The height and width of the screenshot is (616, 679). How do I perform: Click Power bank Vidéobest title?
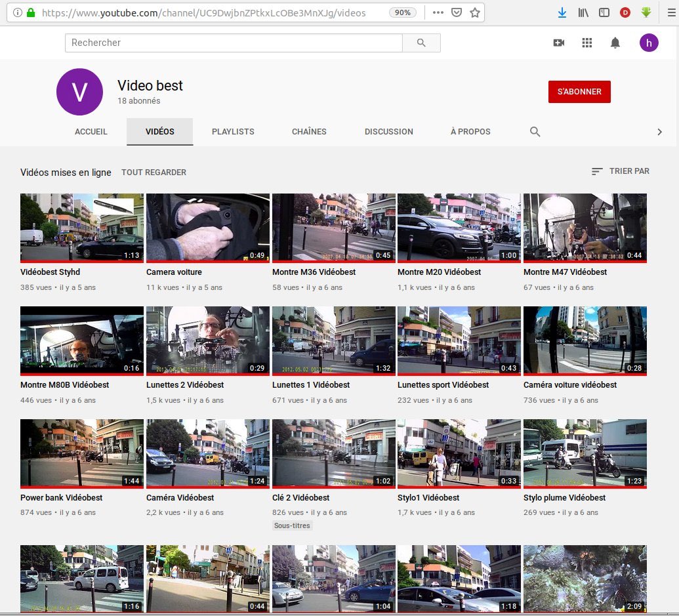coord(62,498)
